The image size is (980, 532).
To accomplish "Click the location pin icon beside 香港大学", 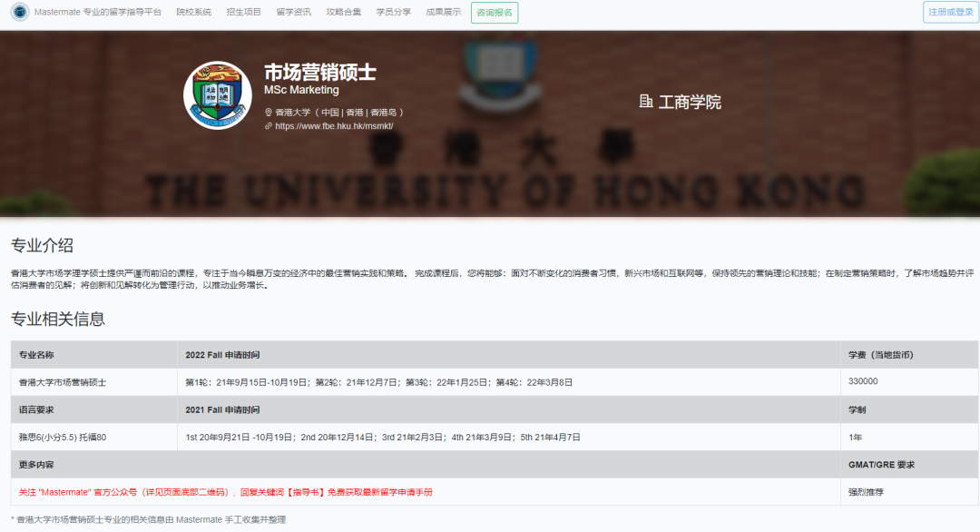I will tap(269, 113).
